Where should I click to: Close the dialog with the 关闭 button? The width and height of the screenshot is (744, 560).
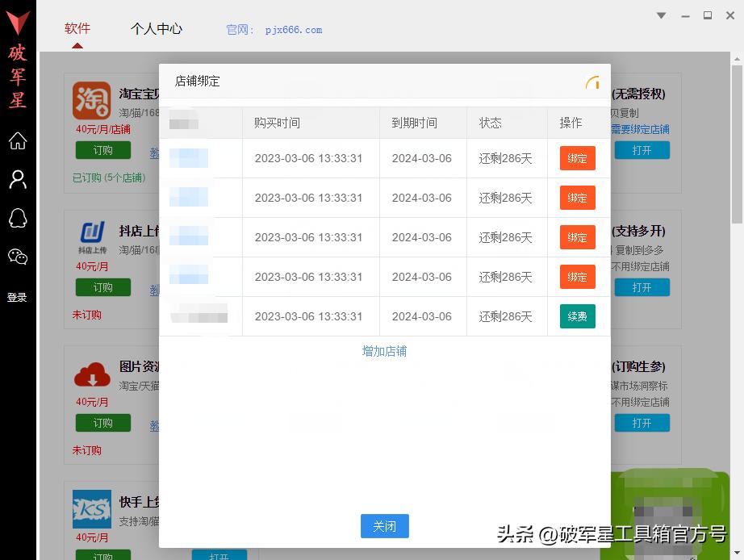[384, 526]
